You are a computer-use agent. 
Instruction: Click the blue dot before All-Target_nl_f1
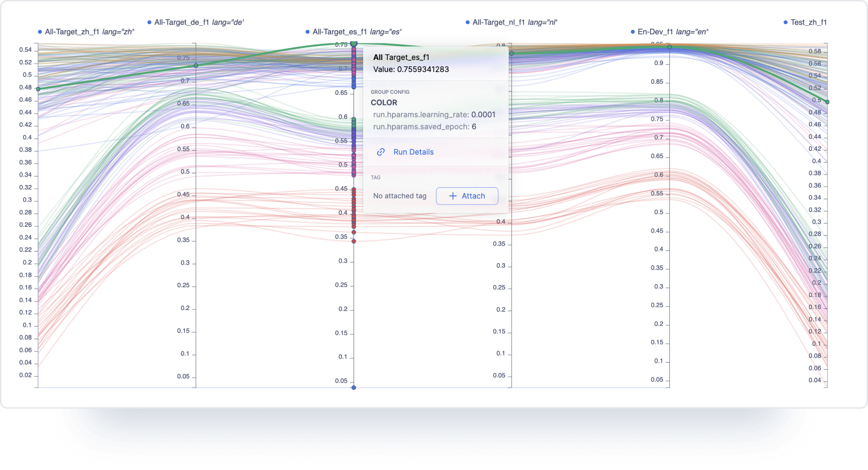point(468,22)
